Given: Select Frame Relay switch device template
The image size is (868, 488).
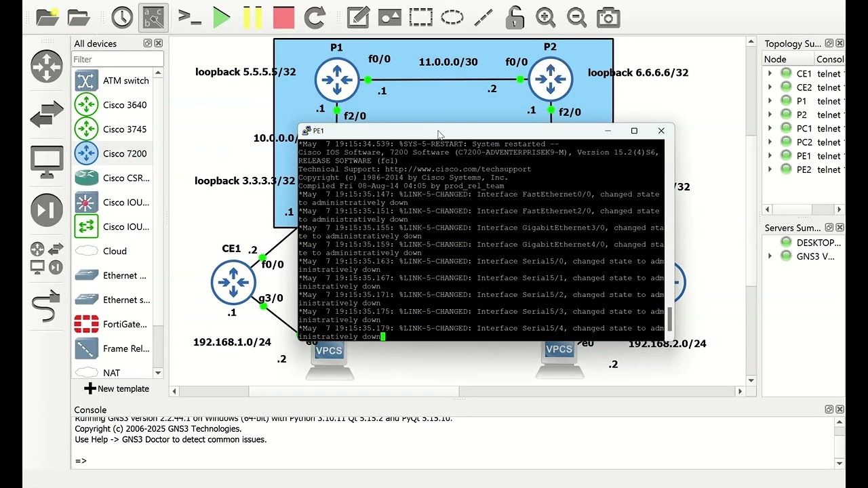Looking at the screenshot, I should coord(113,349).
